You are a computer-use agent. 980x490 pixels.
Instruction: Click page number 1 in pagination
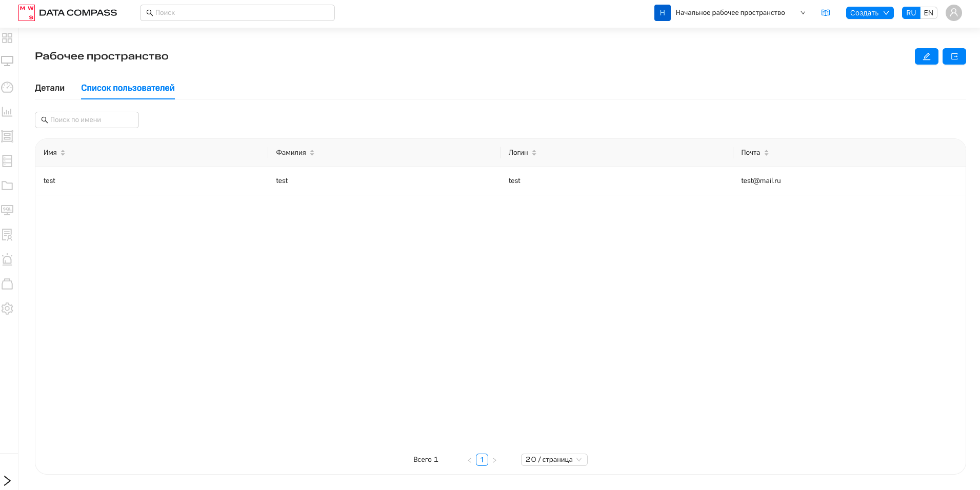482,460
